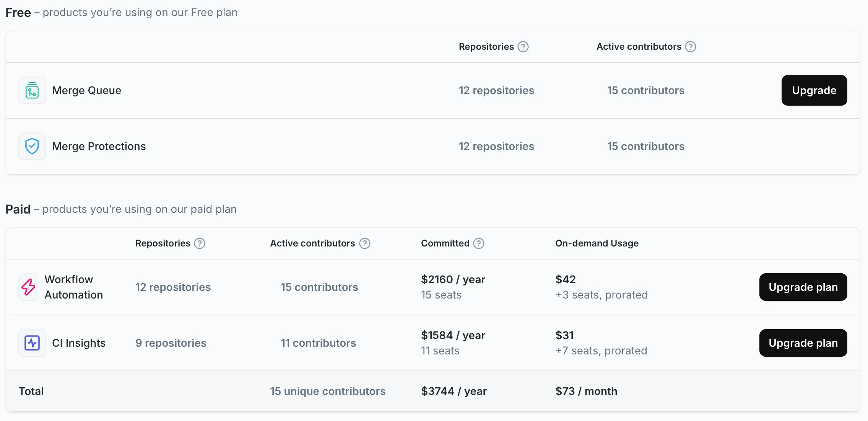868x421 pixels.
Task: Click the CI Insights product name
Action: tap(79, 343)
